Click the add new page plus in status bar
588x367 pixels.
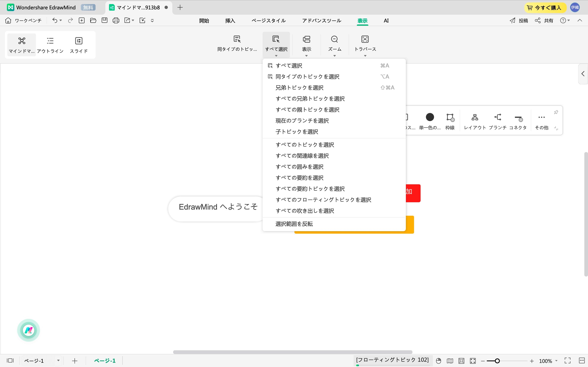(x=74, y=360)
